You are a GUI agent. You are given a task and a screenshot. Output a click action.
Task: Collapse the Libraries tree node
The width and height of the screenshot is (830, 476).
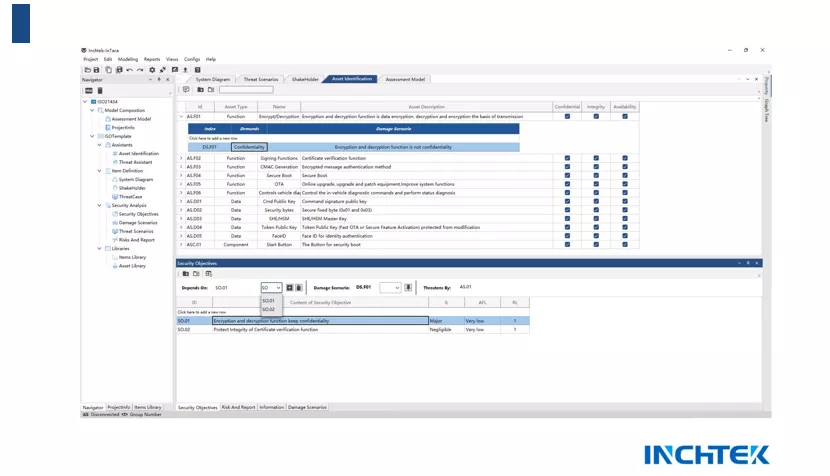(100, 249)
